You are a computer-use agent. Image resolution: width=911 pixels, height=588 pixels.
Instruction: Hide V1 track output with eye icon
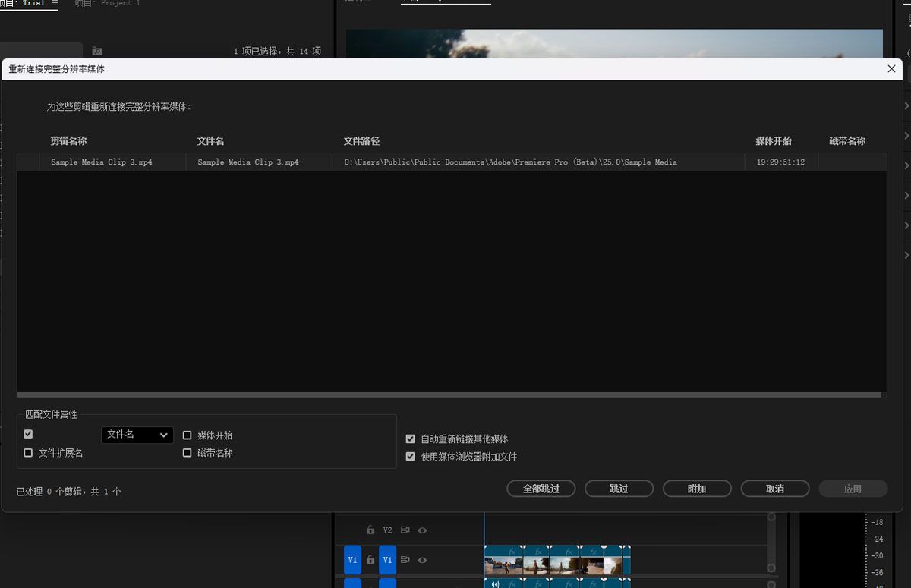(422, 560)
